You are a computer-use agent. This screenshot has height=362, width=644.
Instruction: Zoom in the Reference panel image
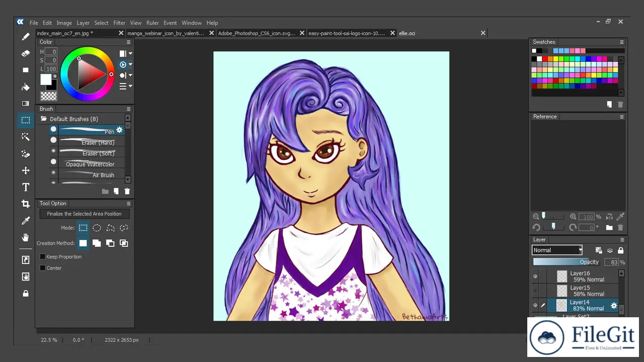click(x=573, y=217)
